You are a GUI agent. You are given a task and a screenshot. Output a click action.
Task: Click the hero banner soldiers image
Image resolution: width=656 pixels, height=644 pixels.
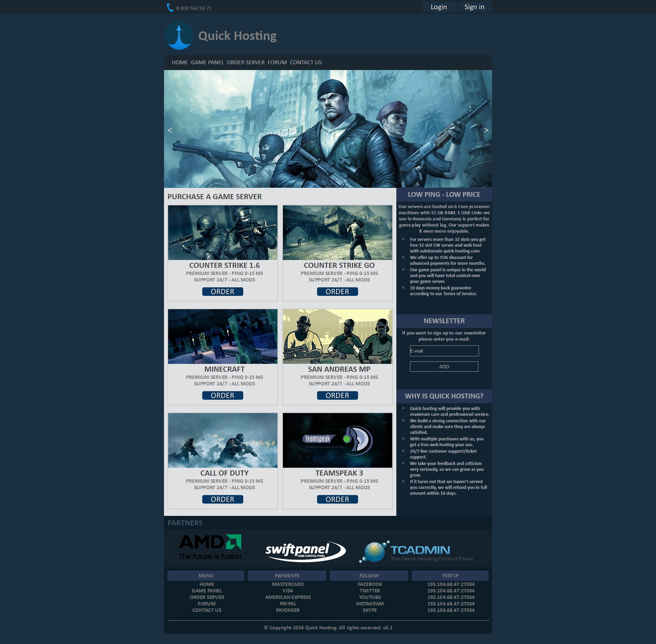(x=328, y=129)
